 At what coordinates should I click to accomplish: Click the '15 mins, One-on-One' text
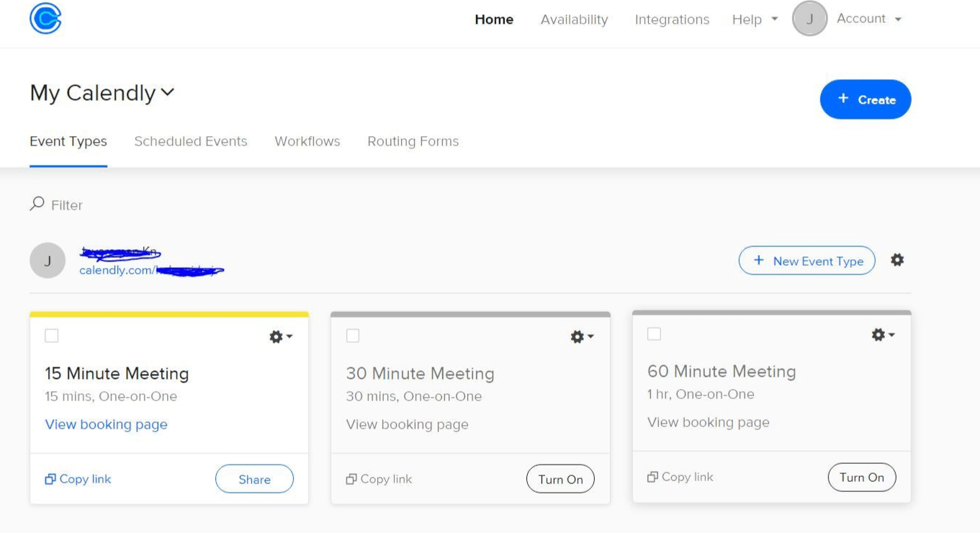pyautogui.click(x=111, y=396)
